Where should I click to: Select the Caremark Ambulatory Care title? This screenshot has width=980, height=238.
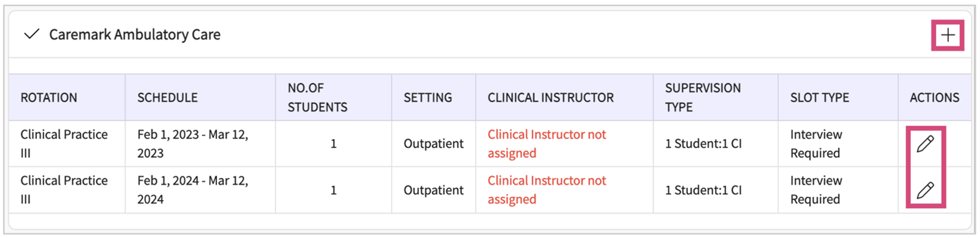(135, 35)
